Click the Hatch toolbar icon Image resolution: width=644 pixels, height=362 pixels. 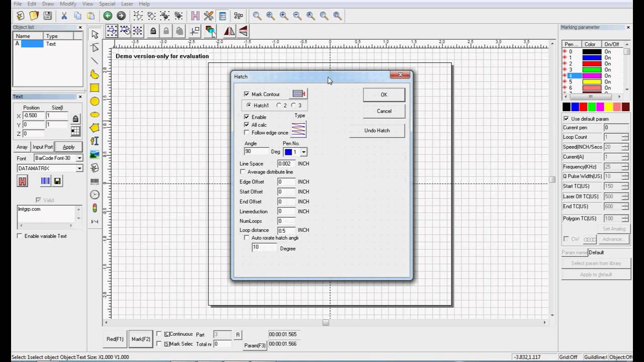point(195,16)
